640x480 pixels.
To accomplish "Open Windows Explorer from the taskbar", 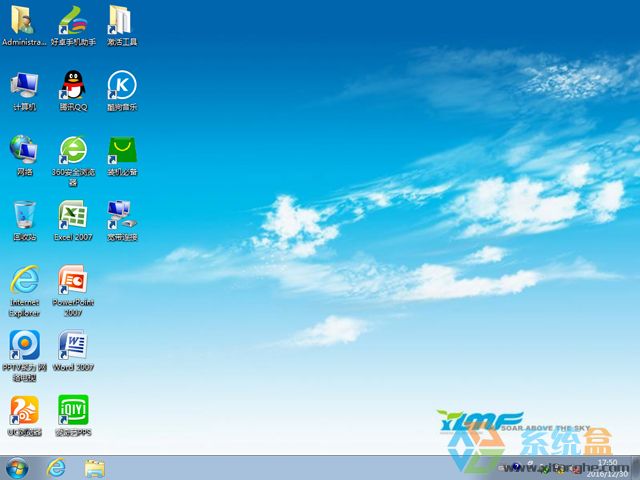I will 95,468.
